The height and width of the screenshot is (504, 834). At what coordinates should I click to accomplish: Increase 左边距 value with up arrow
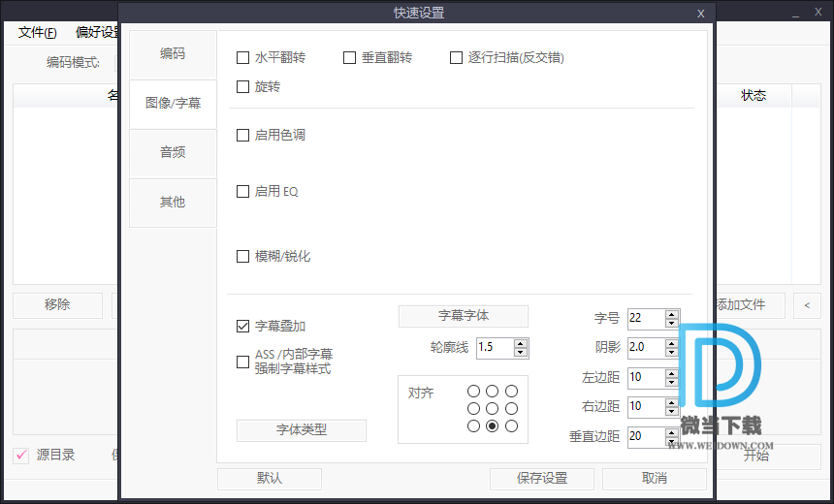[671, 374]
